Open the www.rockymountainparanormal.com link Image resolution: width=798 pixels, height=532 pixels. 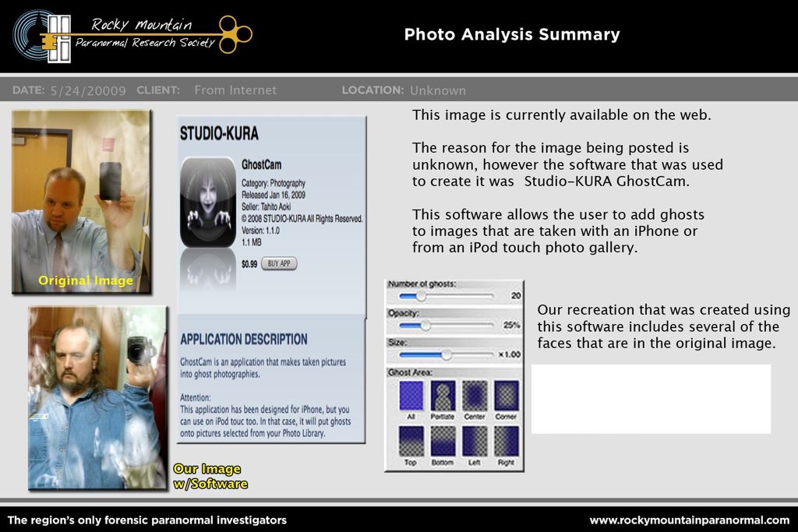click(689, 520)
